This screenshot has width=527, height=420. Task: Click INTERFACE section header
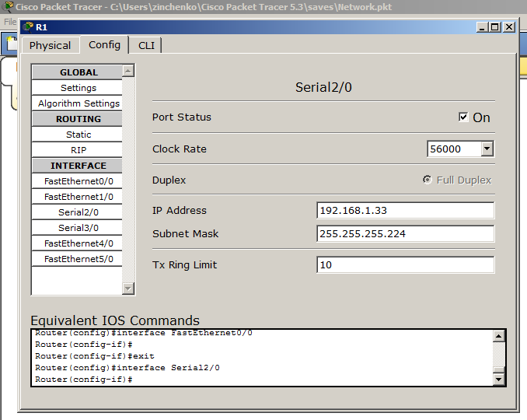(x=77, y=166)
